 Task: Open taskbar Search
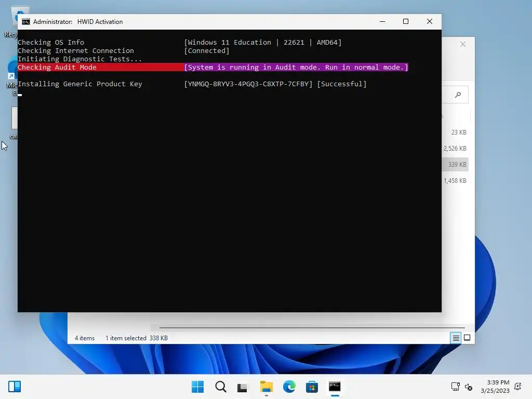tap(220, 387)
